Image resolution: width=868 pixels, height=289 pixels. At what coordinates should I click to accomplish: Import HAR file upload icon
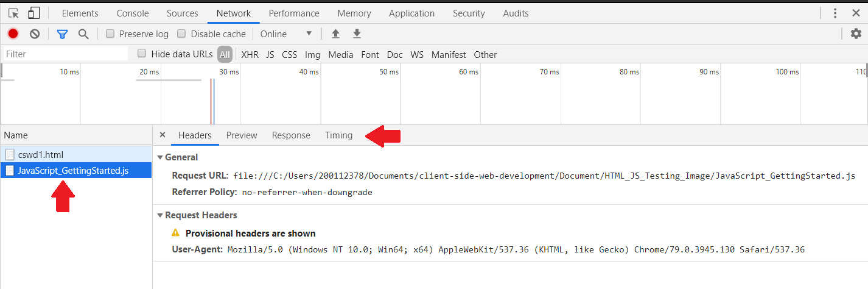point(335,34)
